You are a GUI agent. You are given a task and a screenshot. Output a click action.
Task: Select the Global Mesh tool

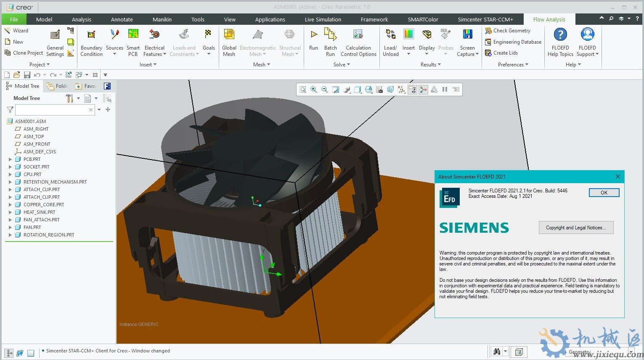pos(229,41)
